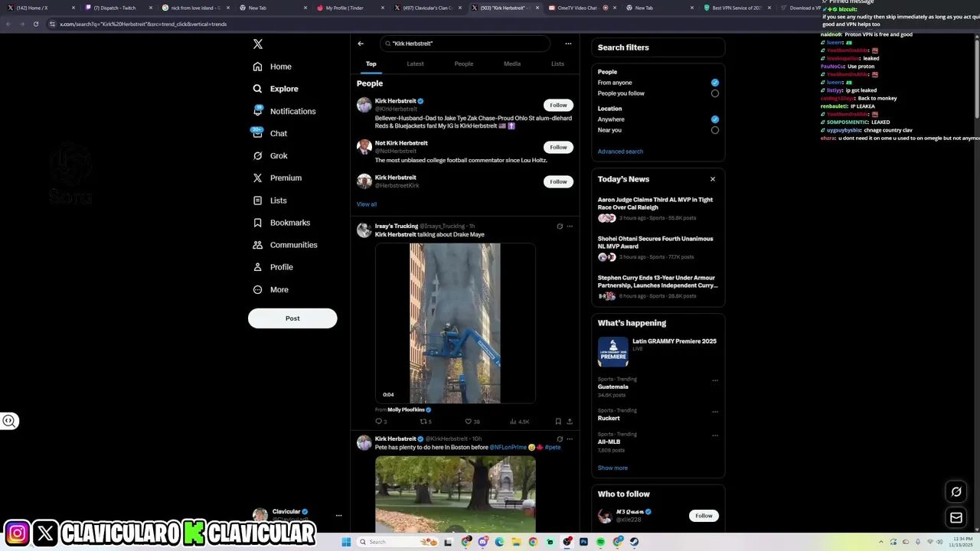This screenshot has height=551, width=980.
Task: Open Chat in the sidebar
Action: pyautogui.click(x=269, y=133)
